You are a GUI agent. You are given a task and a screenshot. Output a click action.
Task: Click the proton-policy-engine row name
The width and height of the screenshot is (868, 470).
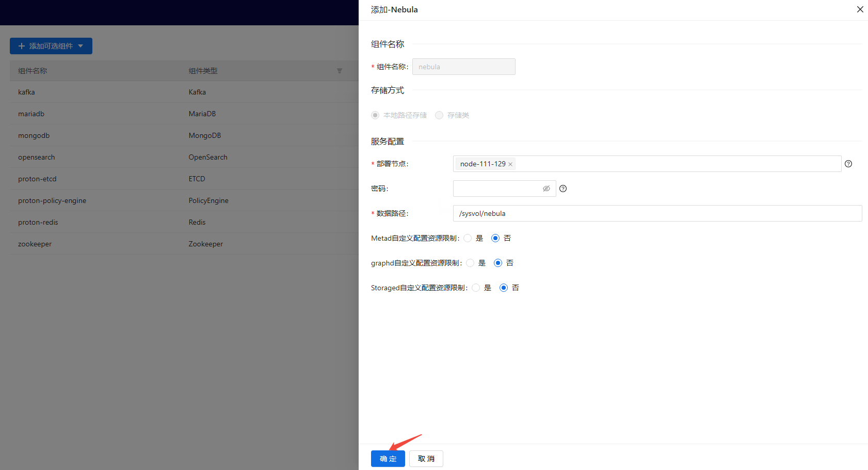(52, 200)
